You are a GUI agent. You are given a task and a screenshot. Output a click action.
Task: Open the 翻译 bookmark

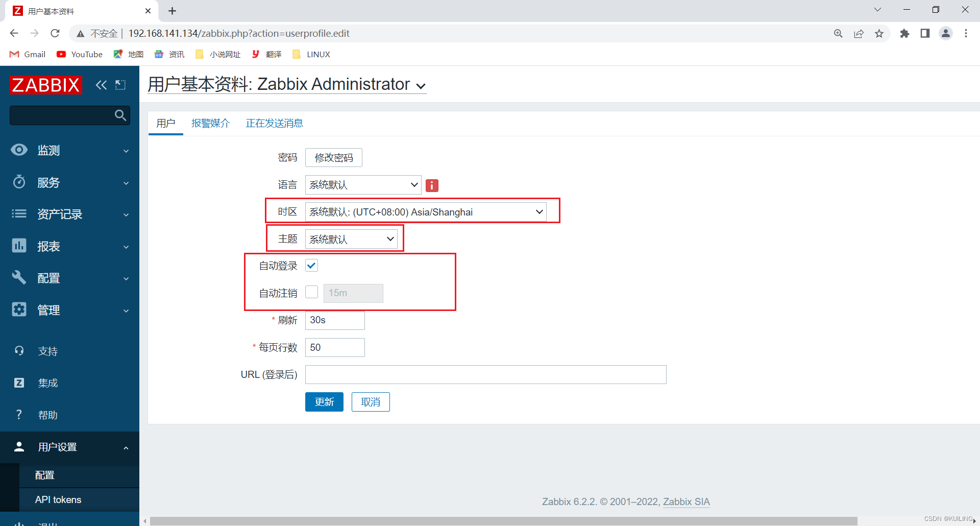(266, 54)
